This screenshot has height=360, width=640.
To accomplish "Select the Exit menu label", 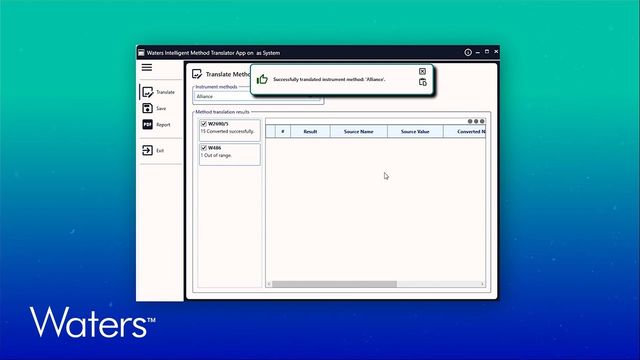I will [160, 151].
